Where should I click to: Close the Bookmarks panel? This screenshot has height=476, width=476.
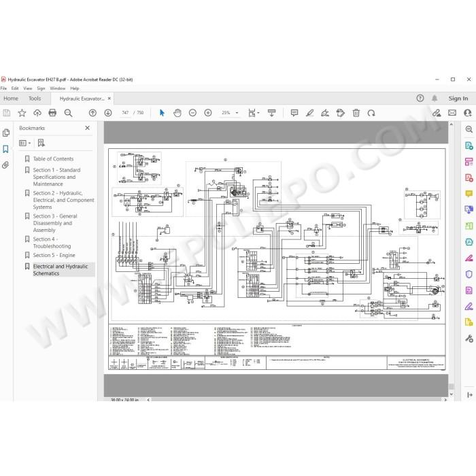pos(88,128)
